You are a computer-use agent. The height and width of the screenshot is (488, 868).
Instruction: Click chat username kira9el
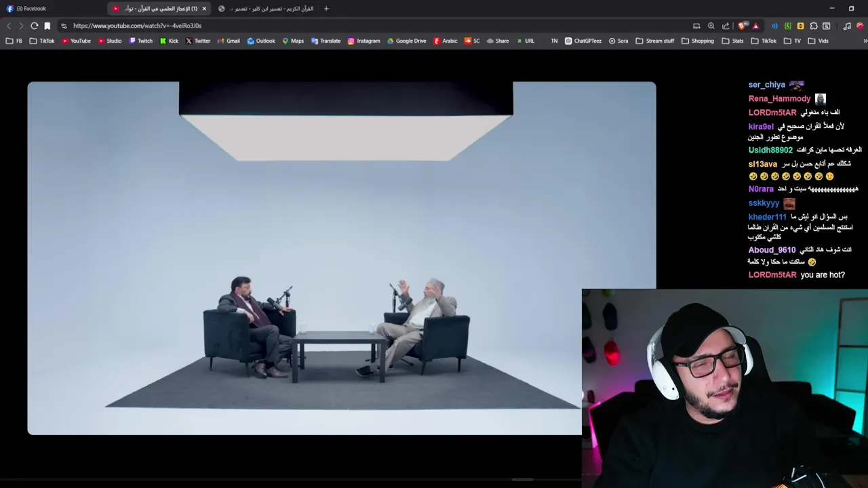coord(761,127)
